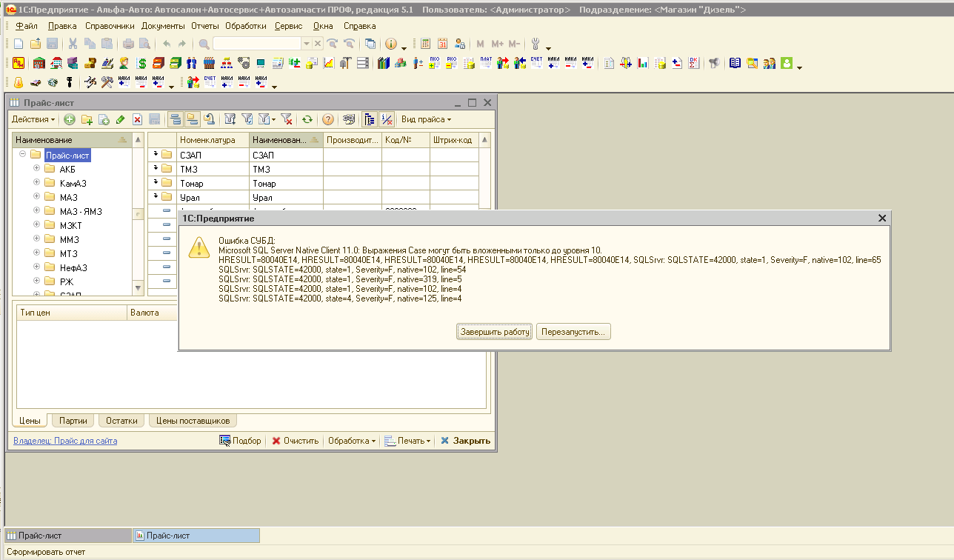Click the Print printer icon

pyautogui.click(x=128, y=44)
